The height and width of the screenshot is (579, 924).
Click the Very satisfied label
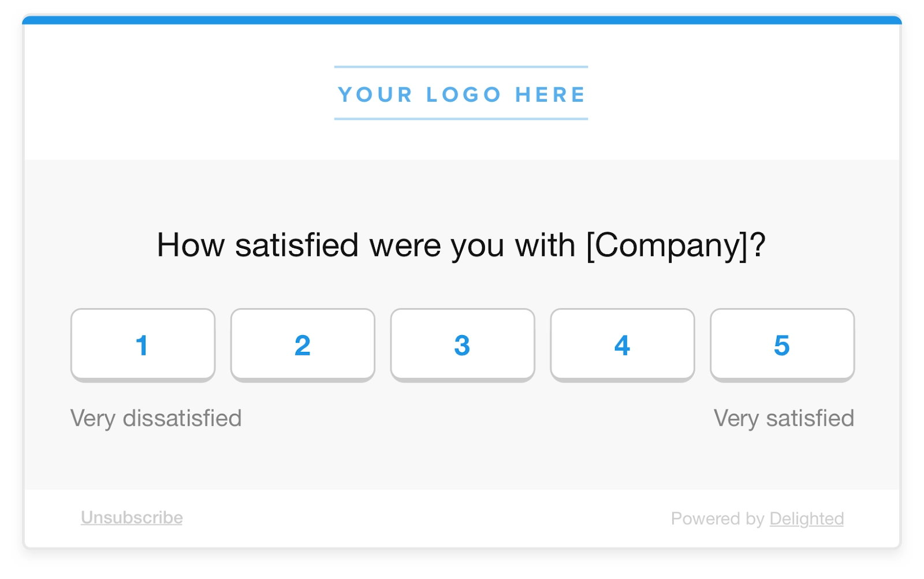(x=784, y=418)
